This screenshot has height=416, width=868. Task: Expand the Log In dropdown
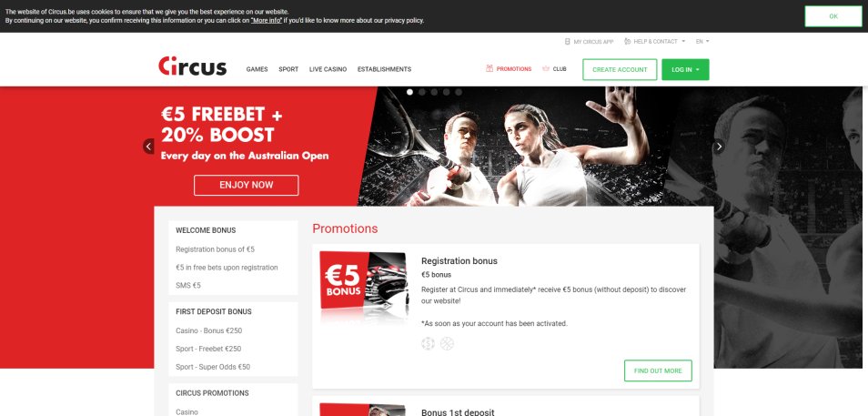pyautogui.click(x=685, y=70)
